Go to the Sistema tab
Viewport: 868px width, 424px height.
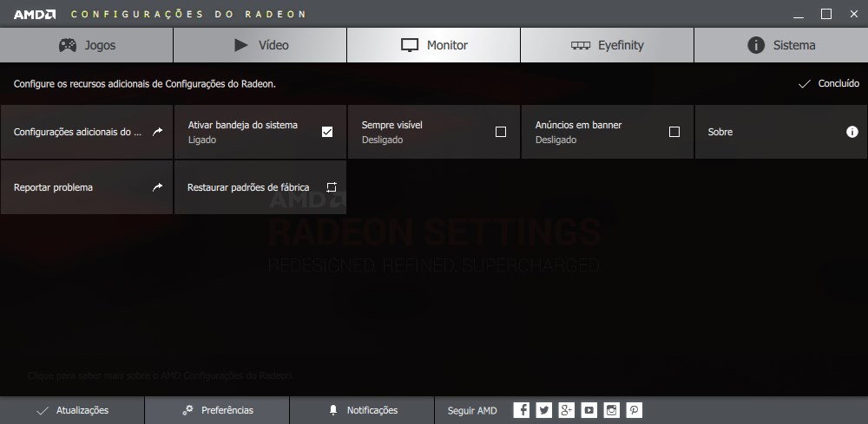pyautogui.click(x=781, y=45)
